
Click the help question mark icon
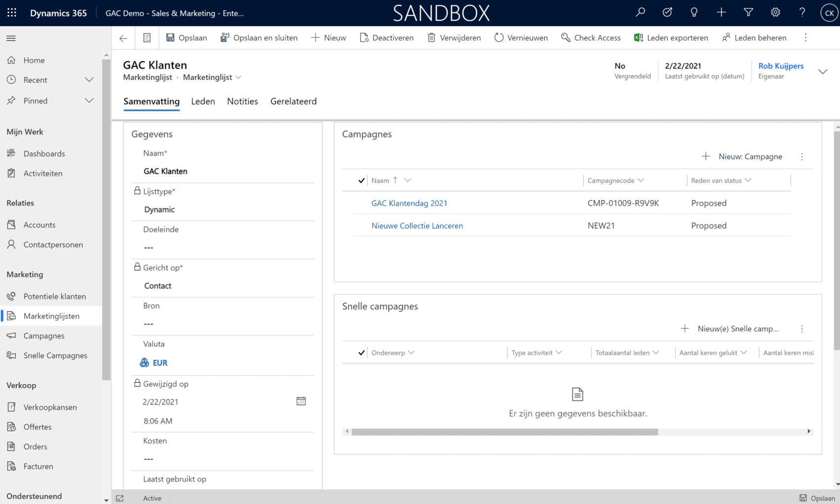pyautogui.click(x=802, y=13)
